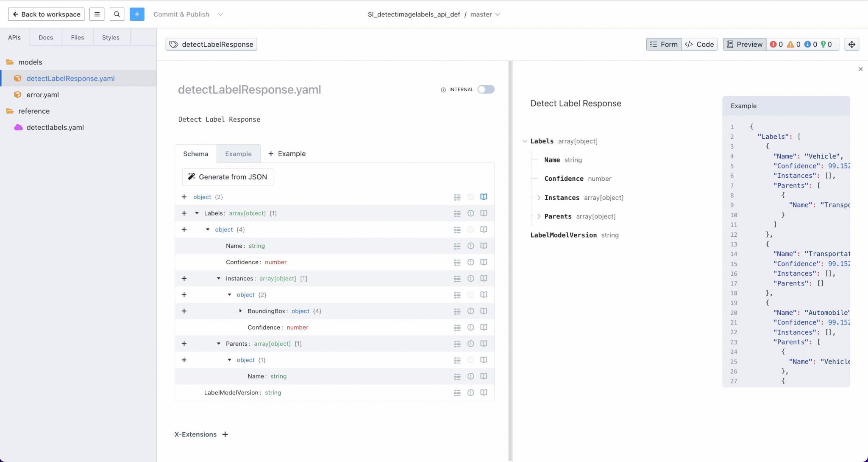Collapse the Labels array in schema editor
868x462 pixels.
point(197,213)
